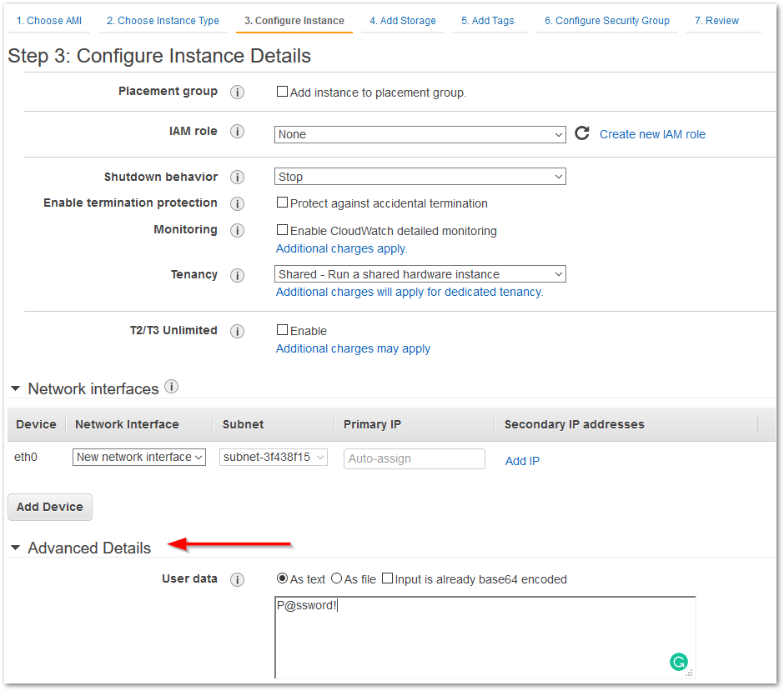This screenshot has height=691, width=784.
Task: Click the info icon beside Shutdown behavior
Action: pyautogui.click(x=237, y=178)
